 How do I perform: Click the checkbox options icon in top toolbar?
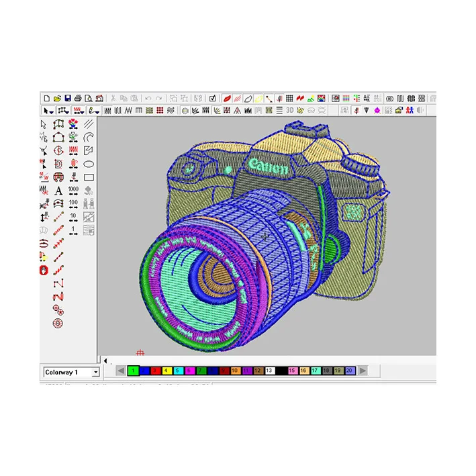(213, 99)
